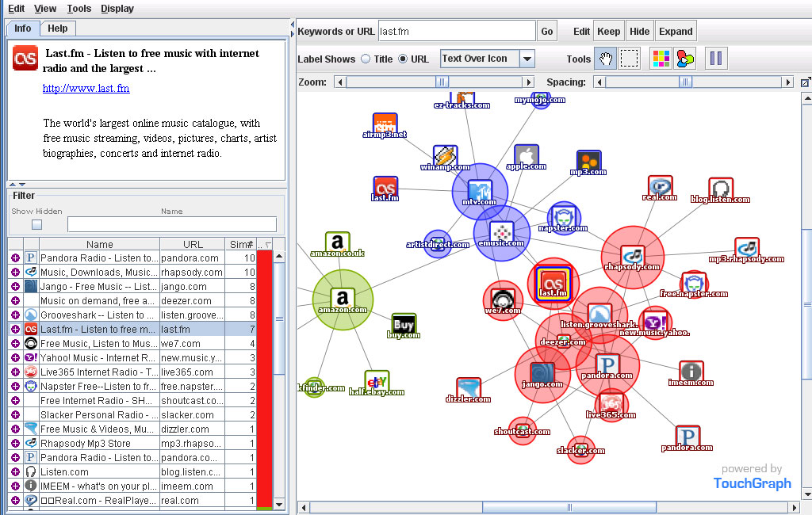Expand the jango.com row plus icon
The height and width of the screenshot is (515, 812).
[15, 287]
